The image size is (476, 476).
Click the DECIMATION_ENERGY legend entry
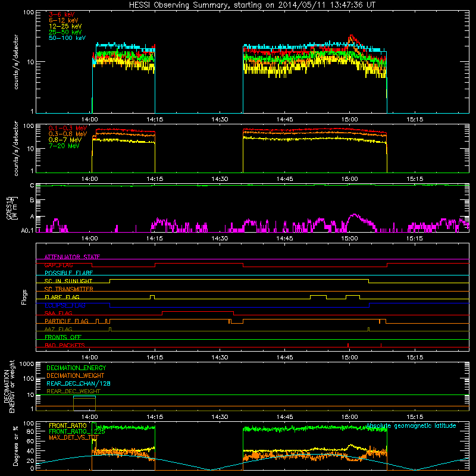coord(76,368)
